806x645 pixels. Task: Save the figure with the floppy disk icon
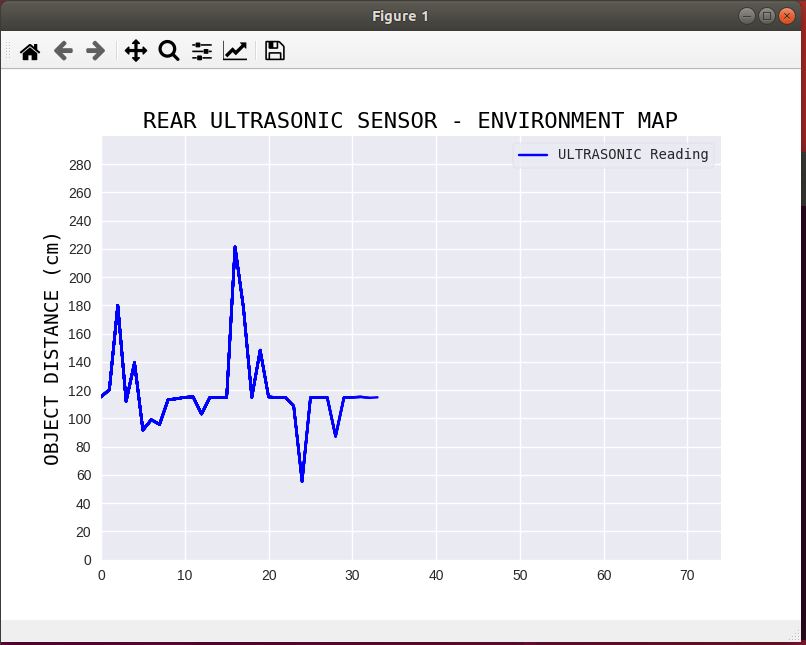274,51
